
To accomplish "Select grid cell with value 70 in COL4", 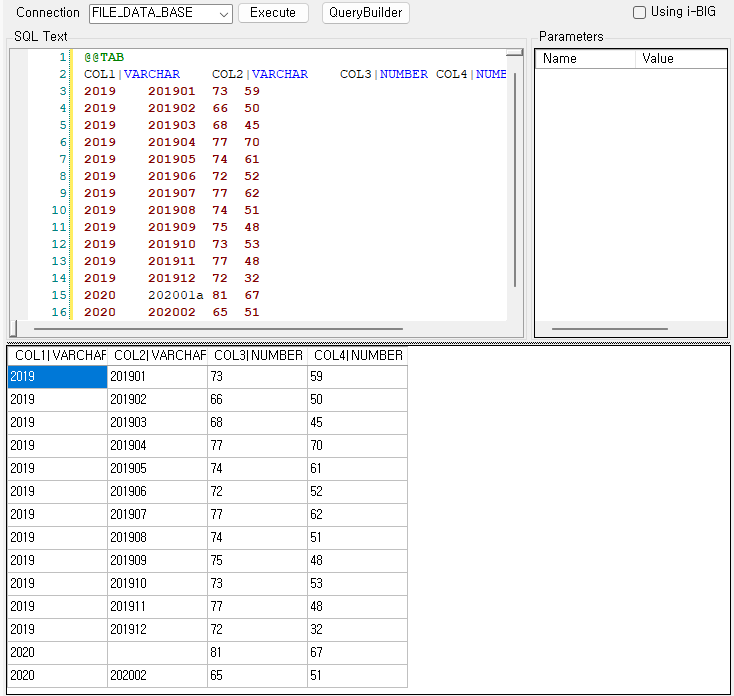I will (x=357, y=446).
